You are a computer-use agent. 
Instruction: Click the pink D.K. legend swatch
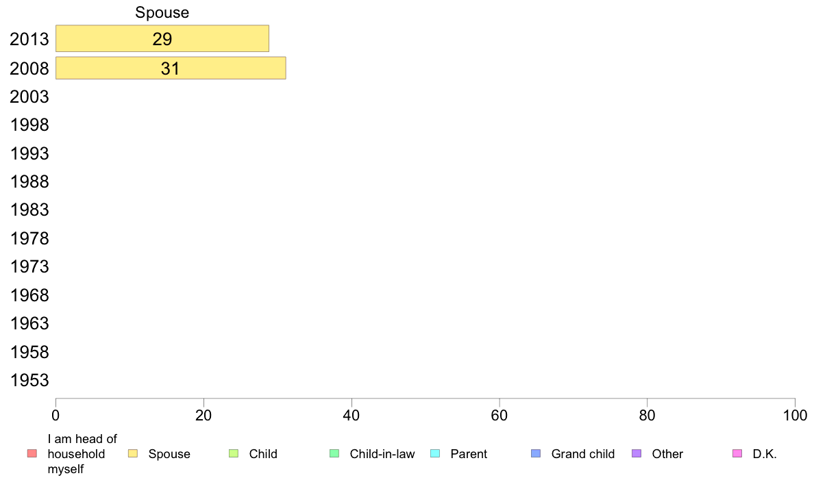pos(737,453)
